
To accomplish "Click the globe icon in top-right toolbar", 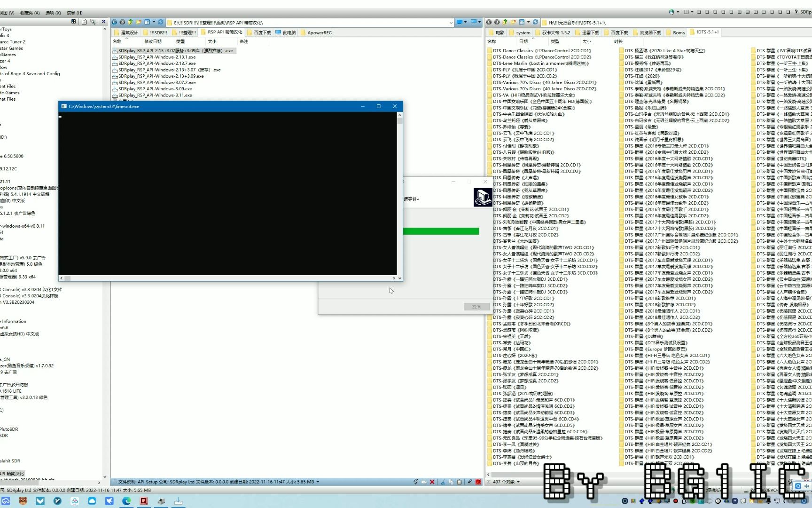I will (671, 12).
